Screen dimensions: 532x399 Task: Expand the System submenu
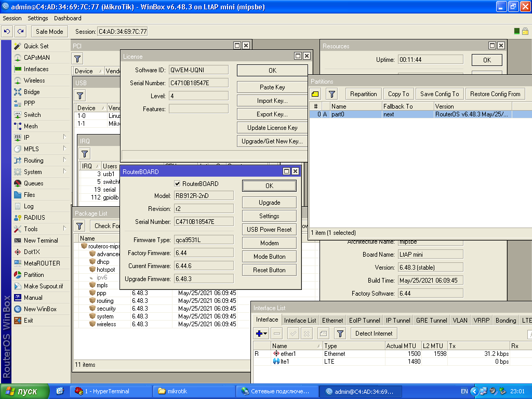[64, 171]
